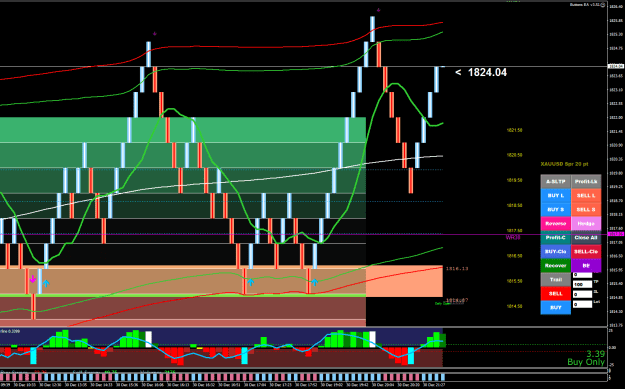Viewport: 625px width, 389px height.
Task: Click the green Buy Only text
Action: (586, 362)
